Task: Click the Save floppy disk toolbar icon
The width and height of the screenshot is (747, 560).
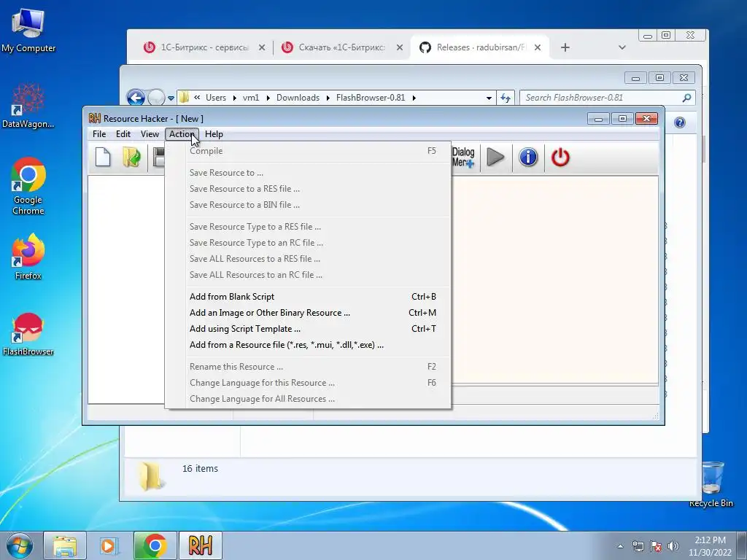Action: pyautogui.click(x=158, y=157)
